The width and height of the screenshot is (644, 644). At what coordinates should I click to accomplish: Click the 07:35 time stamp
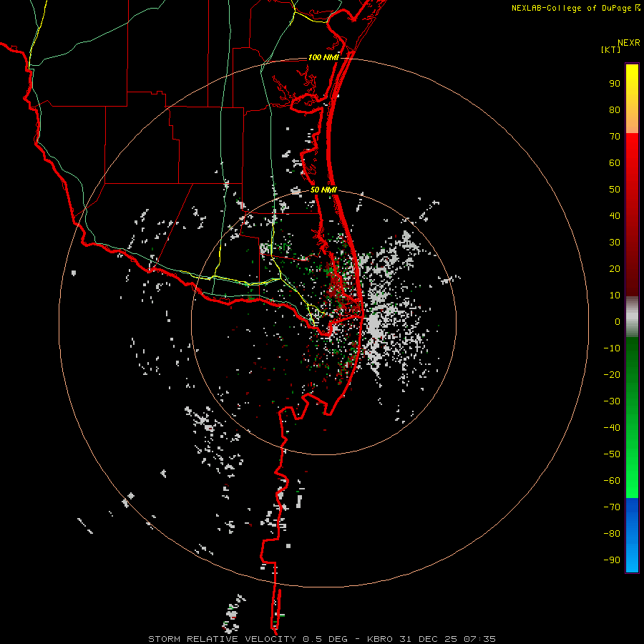(x=479, y=639)
